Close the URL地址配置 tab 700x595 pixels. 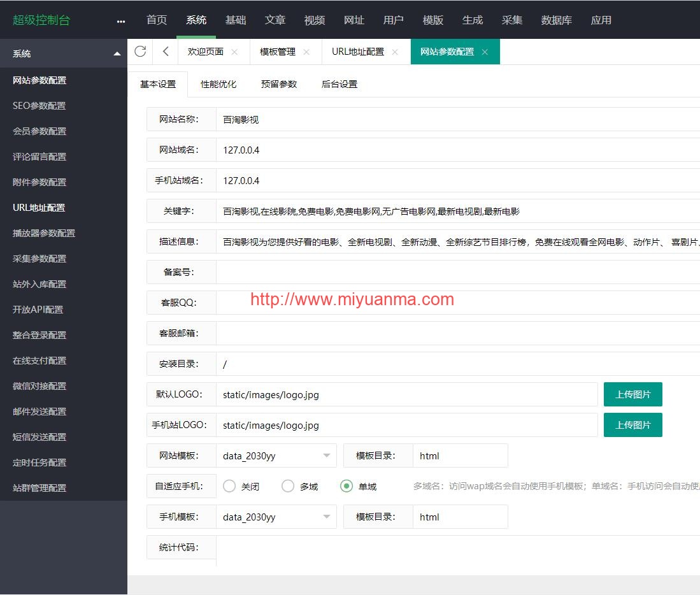pyautogui.click(x=395, y=52)
